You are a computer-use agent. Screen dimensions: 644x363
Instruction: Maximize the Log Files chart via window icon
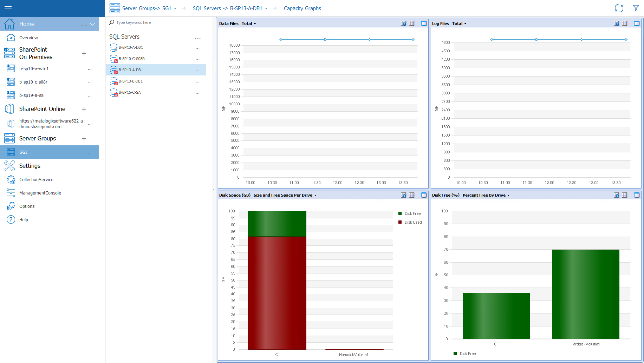[x=636, y=23]
